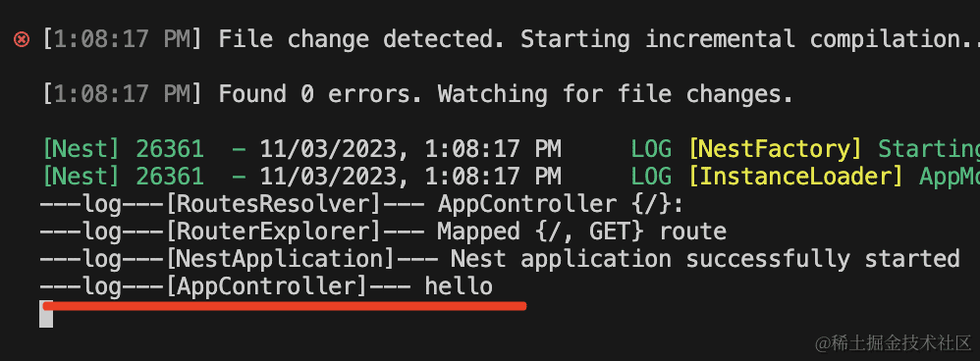Click the second [1:08:17 PM] timestamp
The height and width of the screenshot is (361, 980).
(122, 94)
